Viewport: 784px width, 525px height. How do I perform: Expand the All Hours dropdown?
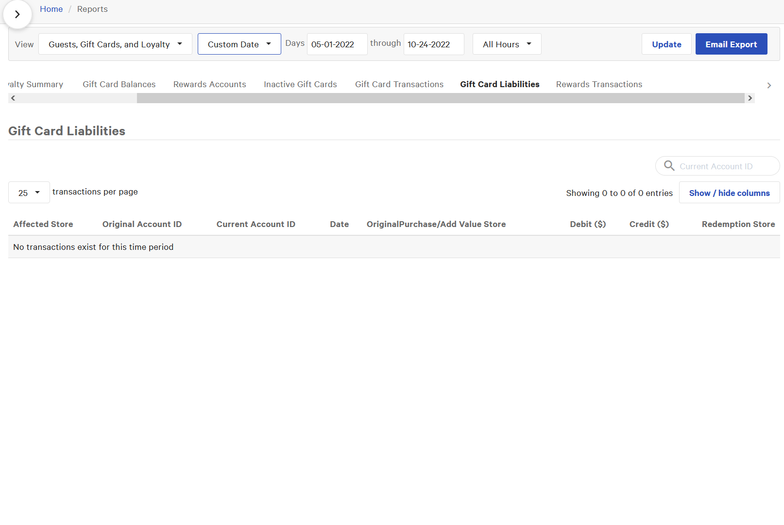[x=506, y=44]
